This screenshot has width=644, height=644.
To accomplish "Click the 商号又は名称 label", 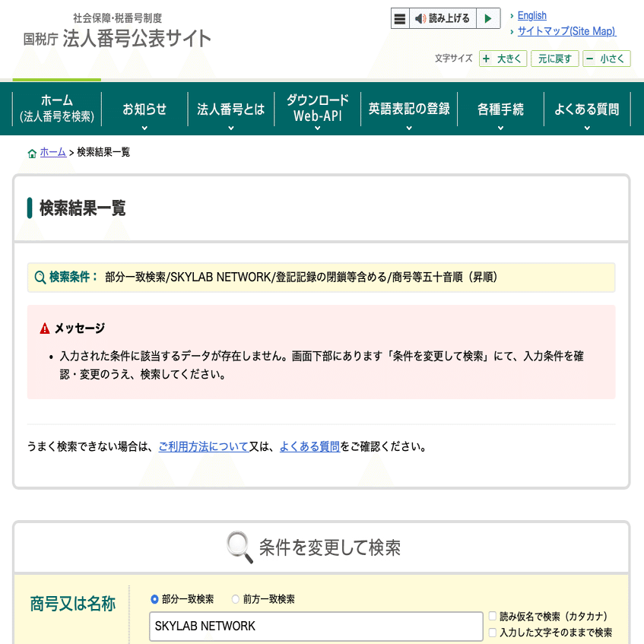I will point(73,604).
